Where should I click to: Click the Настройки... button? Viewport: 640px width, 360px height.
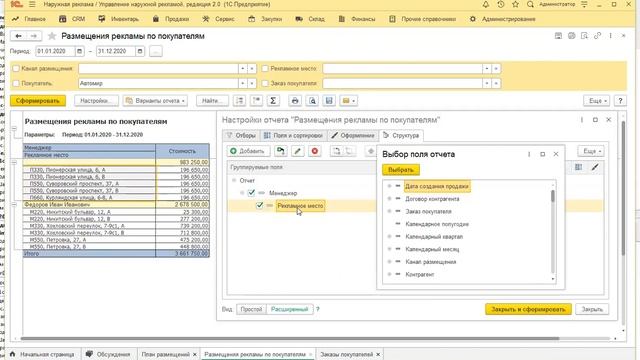pyautogui.click(x=96, y=100)
